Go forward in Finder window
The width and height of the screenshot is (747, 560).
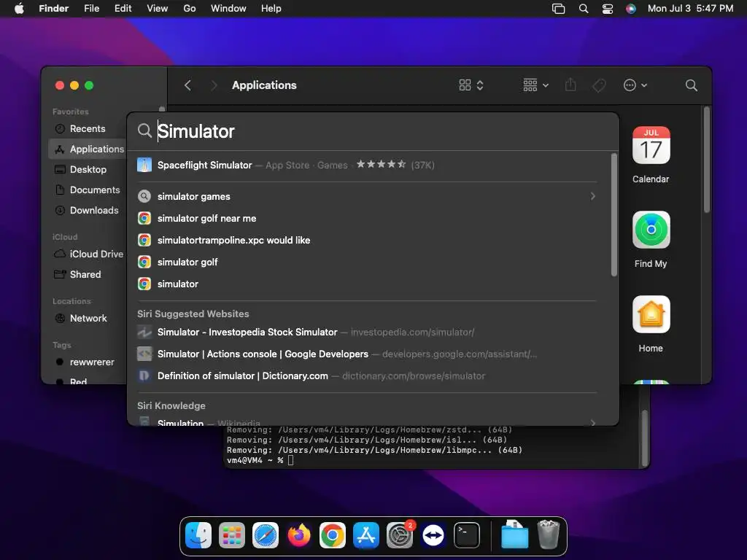[214, 85]
